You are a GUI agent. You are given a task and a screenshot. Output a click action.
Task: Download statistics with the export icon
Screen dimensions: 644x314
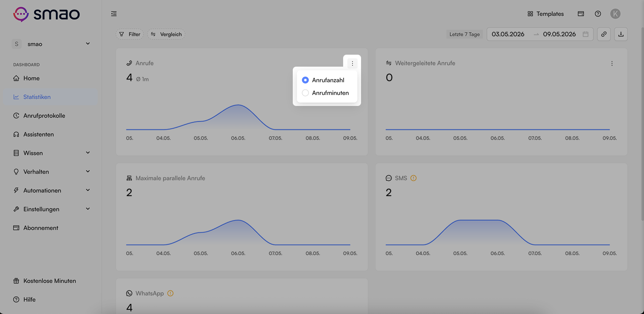(621, 34)
